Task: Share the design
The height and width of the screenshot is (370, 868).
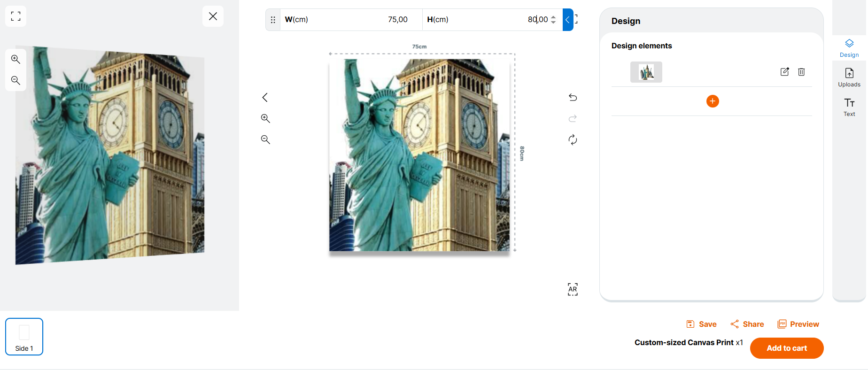Action: [x=747, y=324]
